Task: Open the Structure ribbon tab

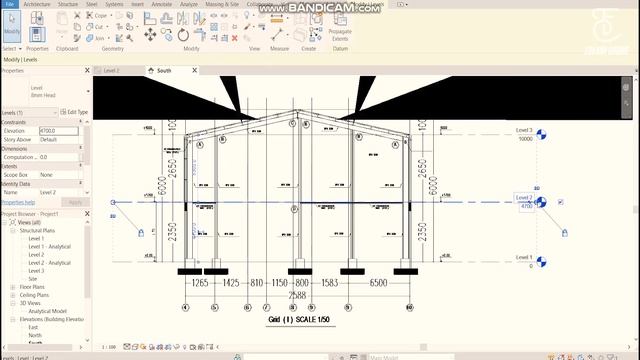Action: [x=68, y=4]
